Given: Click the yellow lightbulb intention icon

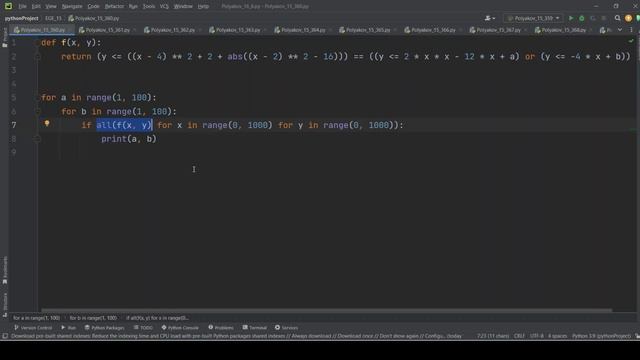Looking at the screenshot, I should click(47, 124).
